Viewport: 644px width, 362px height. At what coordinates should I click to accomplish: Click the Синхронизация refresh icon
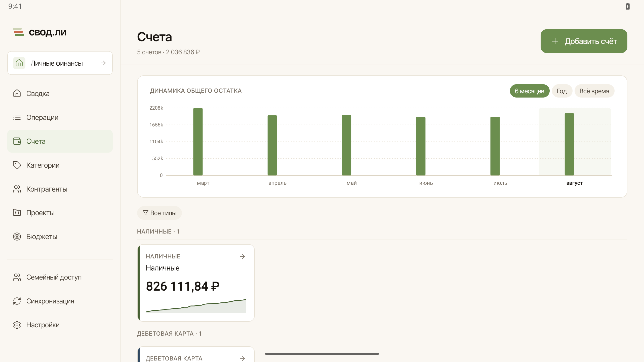(x=17, y=301)
